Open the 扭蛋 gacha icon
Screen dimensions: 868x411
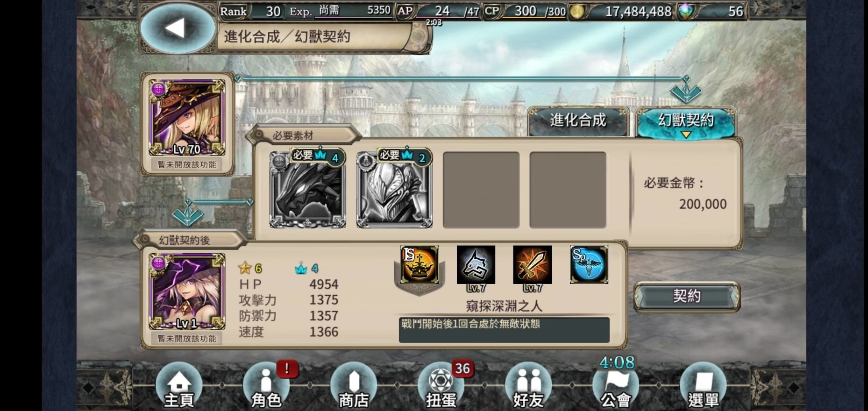pyautogui.click(x=441, y=386)
